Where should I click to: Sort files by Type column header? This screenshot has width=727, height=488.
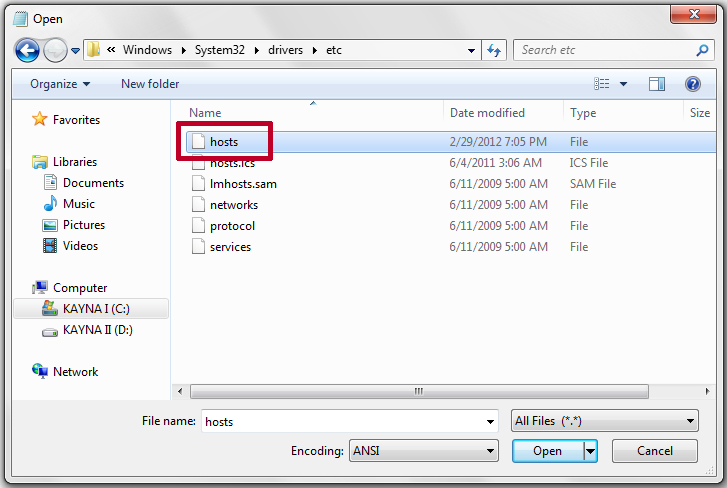583,113
